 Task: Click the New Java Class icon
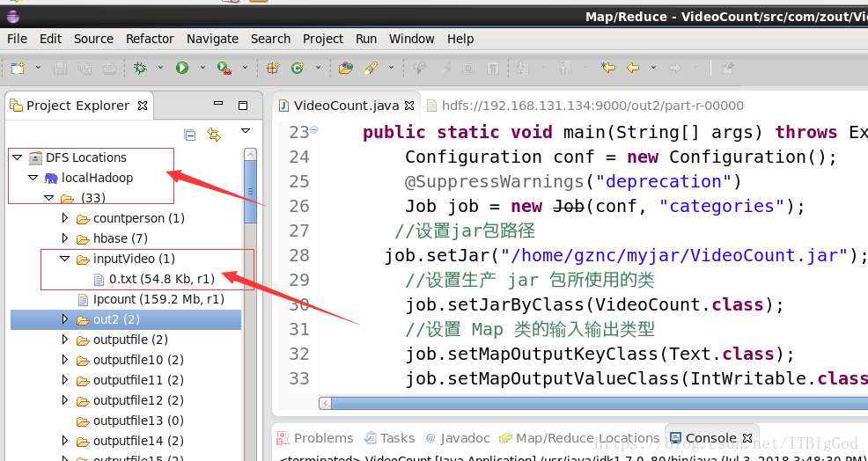coord(298,68)
